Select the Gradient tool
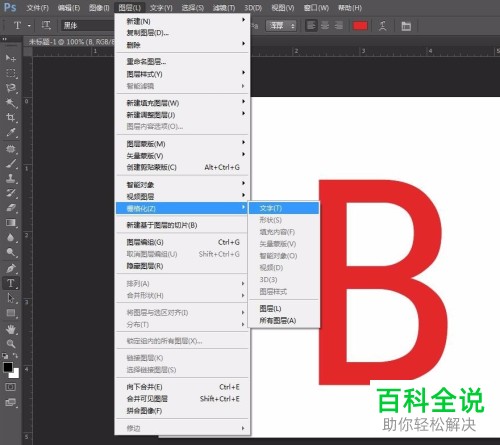The width and height of the screenshot is (500, 445). click(x=11, y=222)
